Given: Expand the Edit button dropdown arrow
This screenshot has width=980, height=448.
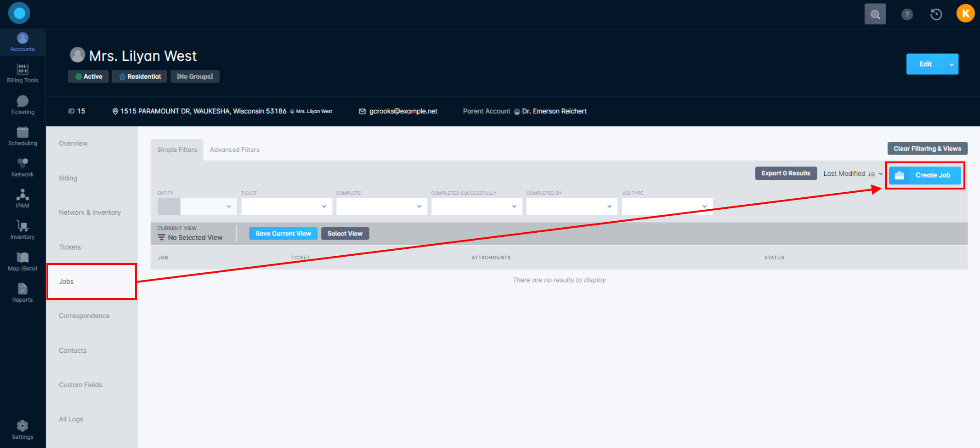Looking at the screenshot, I should (951, 64).
